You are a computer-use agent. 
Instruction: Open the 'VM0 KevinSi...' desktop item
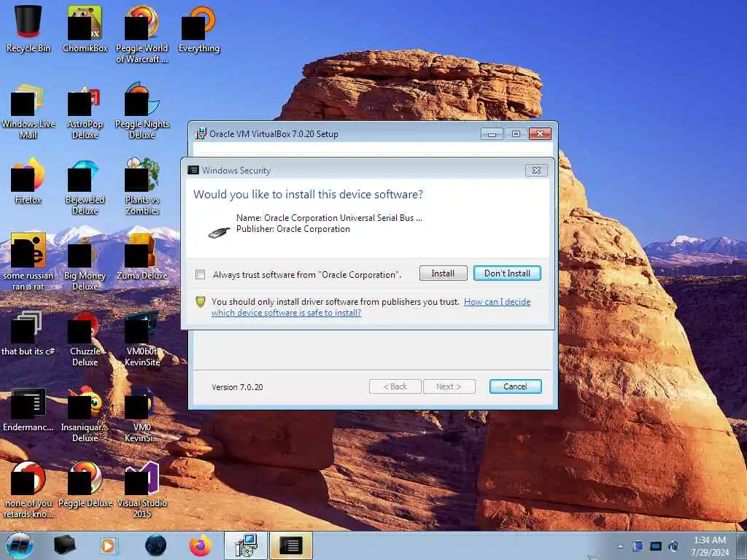[x=142, y=414]
